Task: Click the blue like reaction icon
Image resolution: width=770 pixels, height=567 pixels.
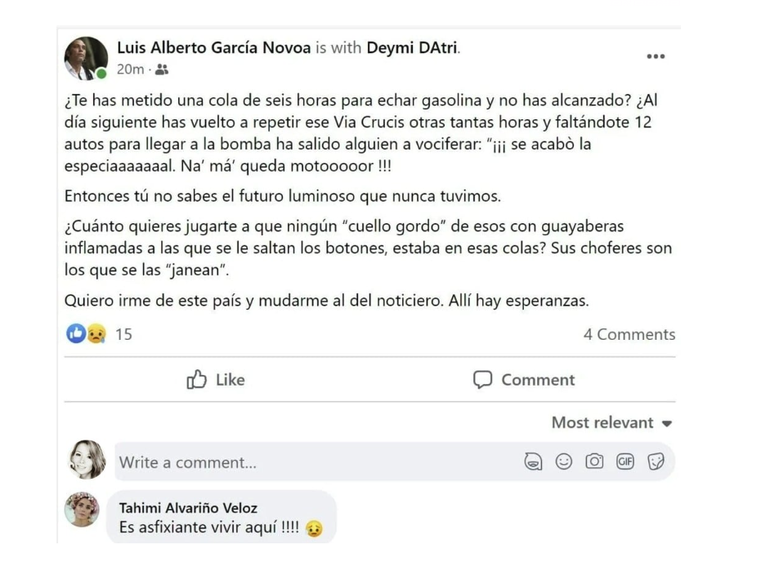Action: click(76, 334)
